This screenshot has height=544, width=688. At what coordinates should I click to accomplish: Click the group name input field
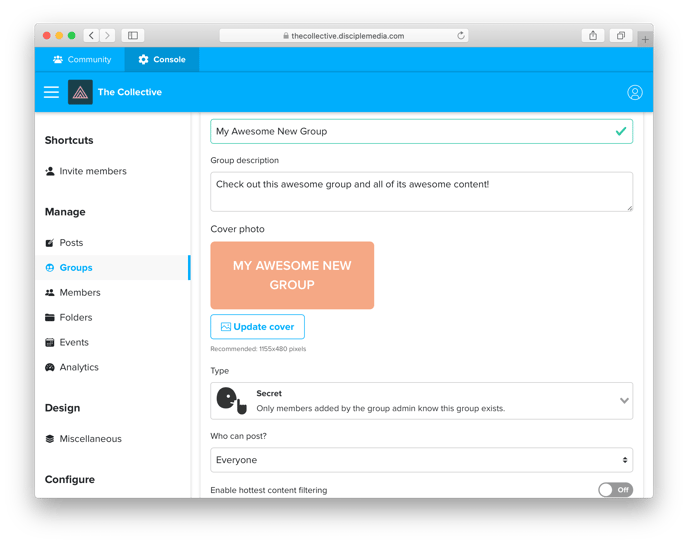421,131
